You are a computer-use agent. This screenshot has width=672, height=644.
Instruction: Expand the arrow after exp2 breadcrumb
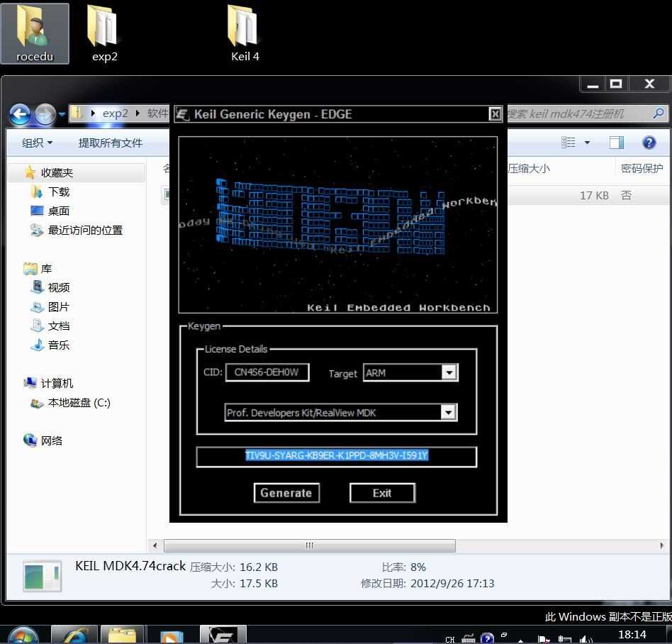(x=138, y=113)
